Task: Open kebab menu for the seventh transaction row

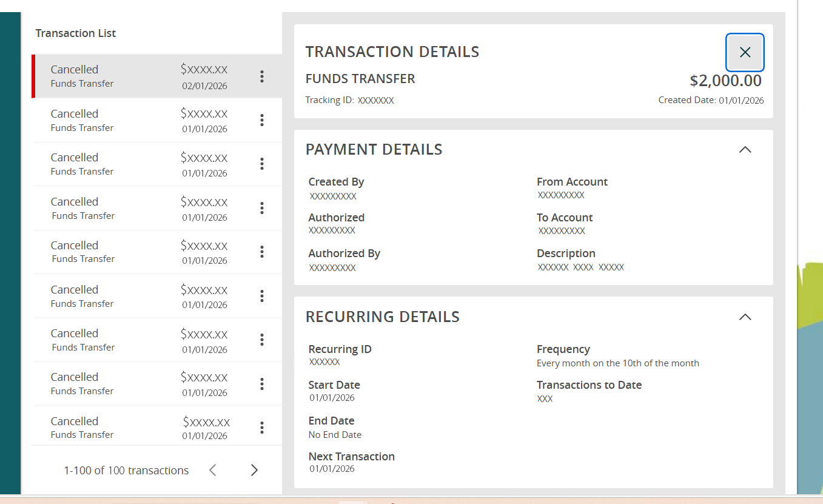Action: (x=262, y=340)
